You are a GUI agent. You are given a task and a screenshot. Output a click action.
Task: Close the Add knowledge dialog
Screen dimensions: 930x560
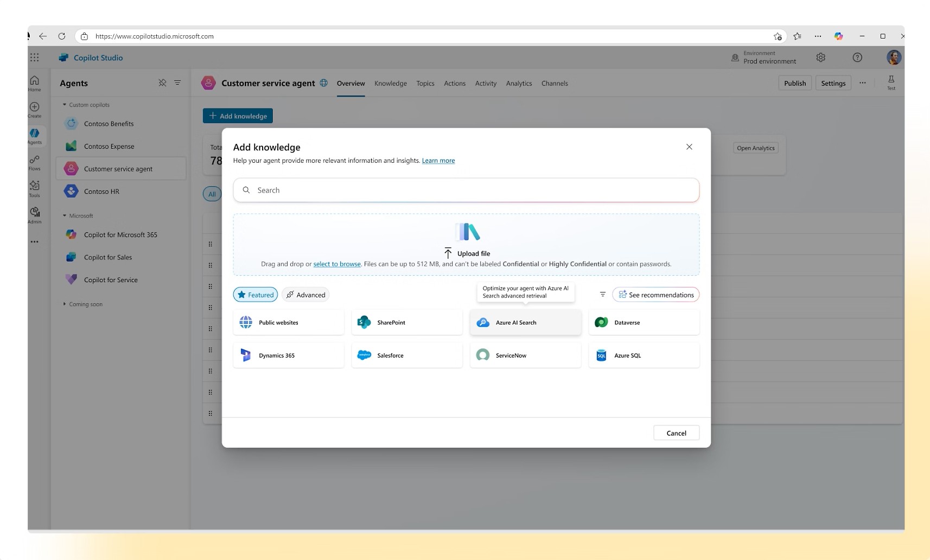689,147
